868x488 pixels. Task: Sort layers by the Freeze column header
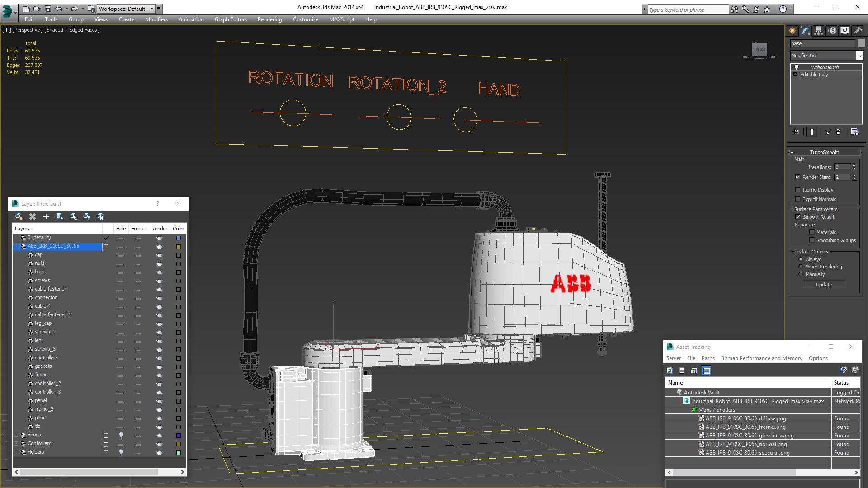(138, 229)
